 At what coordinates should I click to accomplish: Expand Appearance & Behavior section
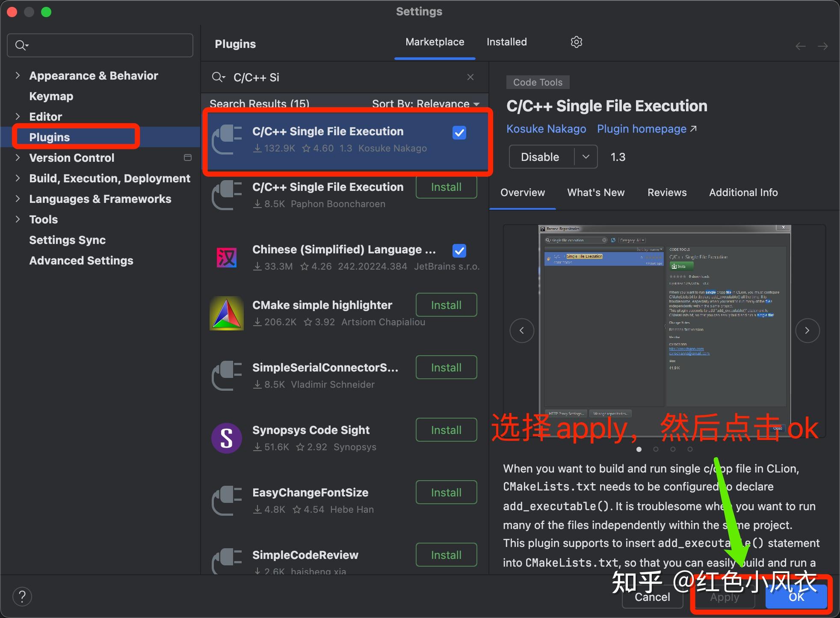pos(18,76)
